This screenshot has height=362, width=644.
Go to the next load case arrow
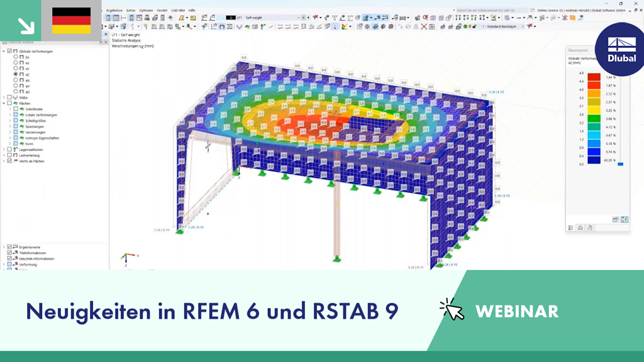click(308, 18)
